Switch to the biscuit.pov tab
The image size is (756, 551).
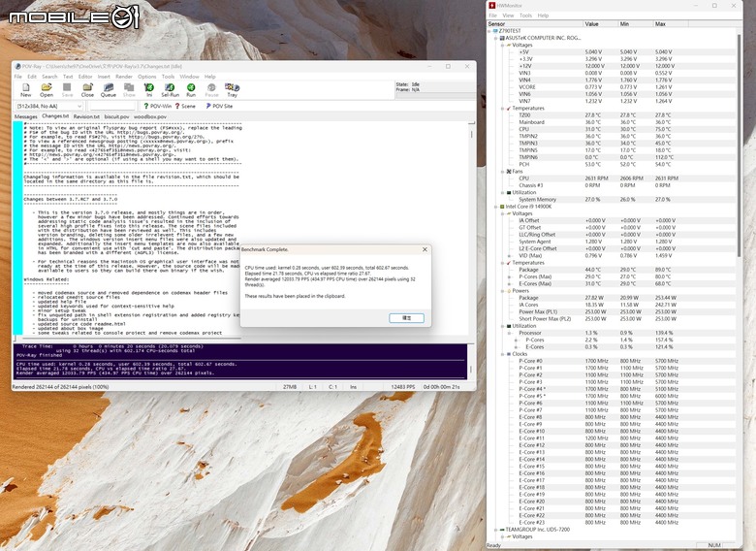pos(116,116)
